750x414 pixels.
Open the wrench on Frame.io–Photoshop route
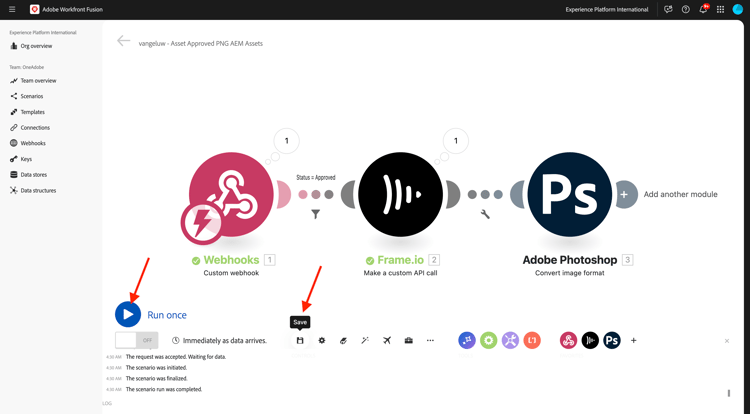pos(485,214)
